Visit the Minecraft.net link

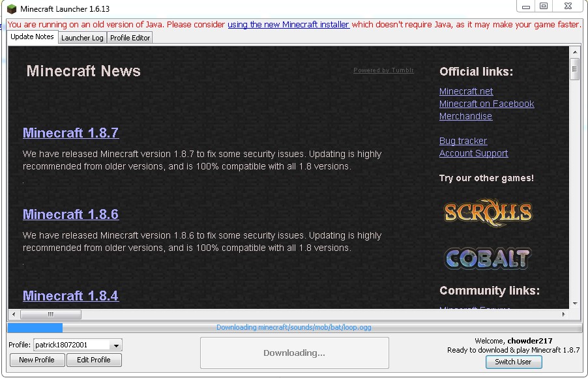tap(466, 91)
